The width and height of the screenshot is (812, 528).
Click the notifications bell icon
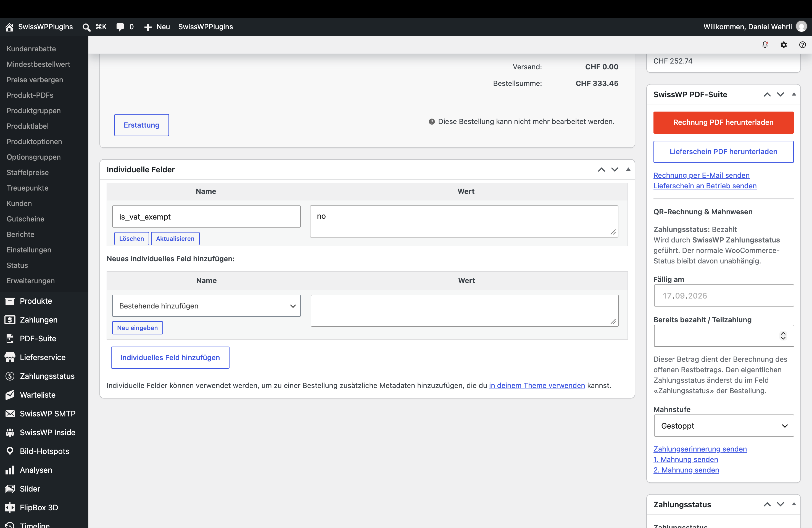click(765, 45)
